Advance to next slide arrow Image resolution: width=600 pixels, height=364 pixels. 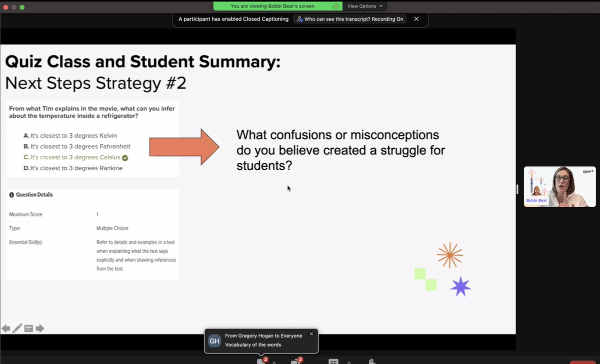(x=40, y=329)
